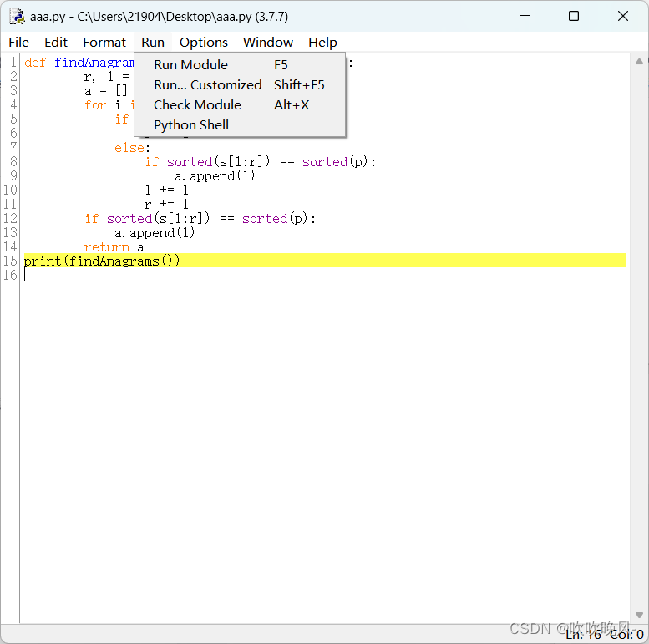
Task: Open the Help menu
Action: [322, 43]
